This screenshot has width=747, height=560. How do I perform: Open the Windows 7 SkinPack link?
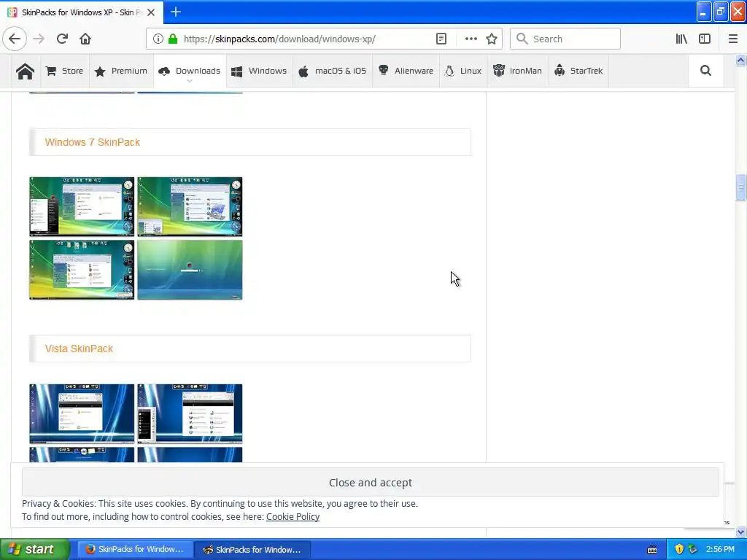coord(93,142)
